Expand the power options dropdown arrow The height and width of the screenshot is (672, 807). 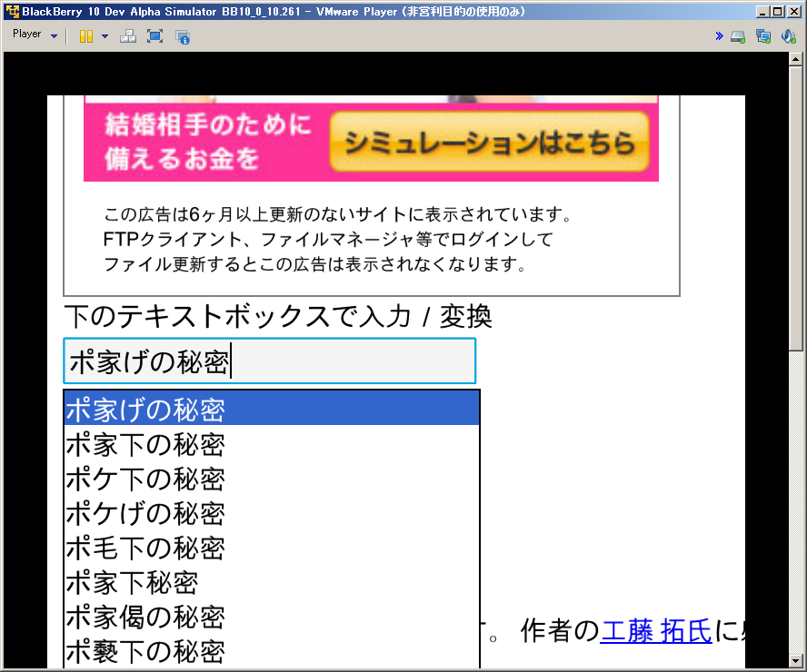pos(105,36)
